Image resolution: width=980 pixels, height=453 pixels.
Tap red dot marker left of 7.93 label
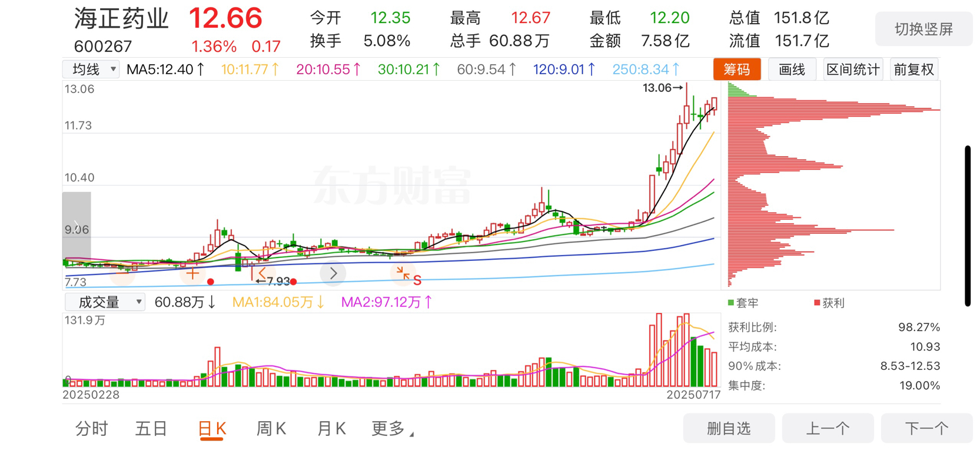210,282
